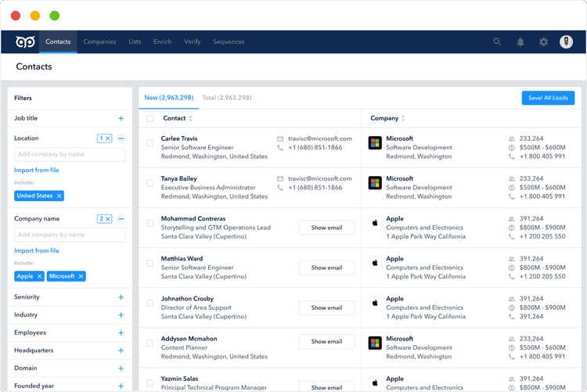Image resolution: width=587 pixels, height=392 pixels.
Task: Expand Seniority filter
Action: 121,297
